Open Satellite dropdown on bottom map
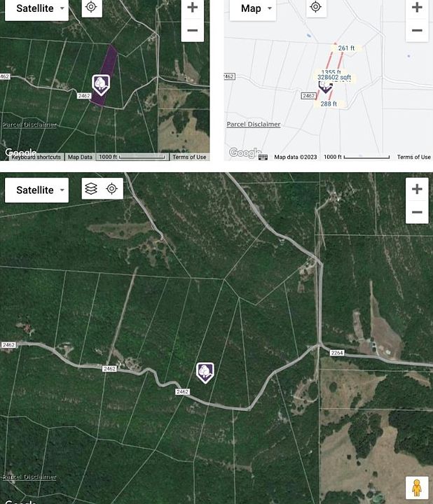 pyautogui.click(x=36, y=190)
